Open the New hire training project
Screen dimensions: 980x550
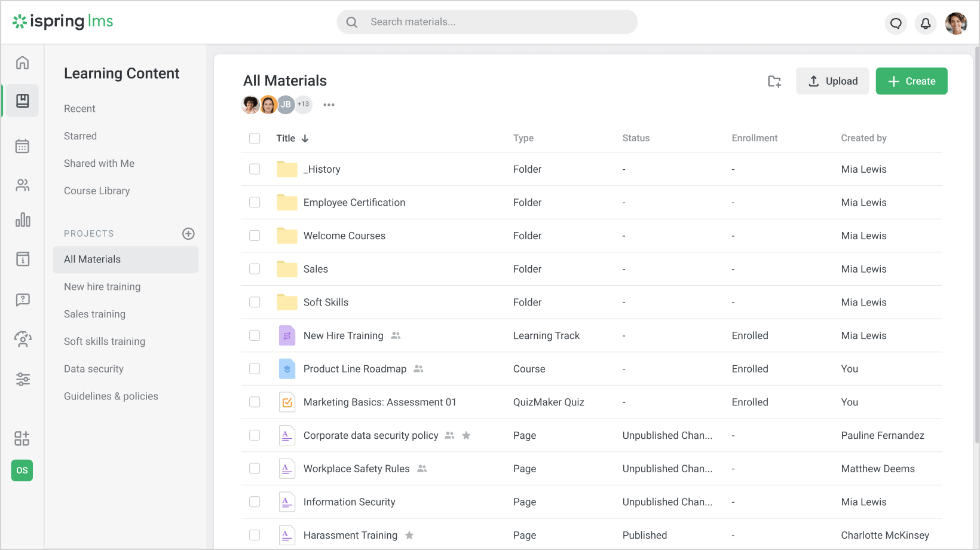[x=102, y=286]
